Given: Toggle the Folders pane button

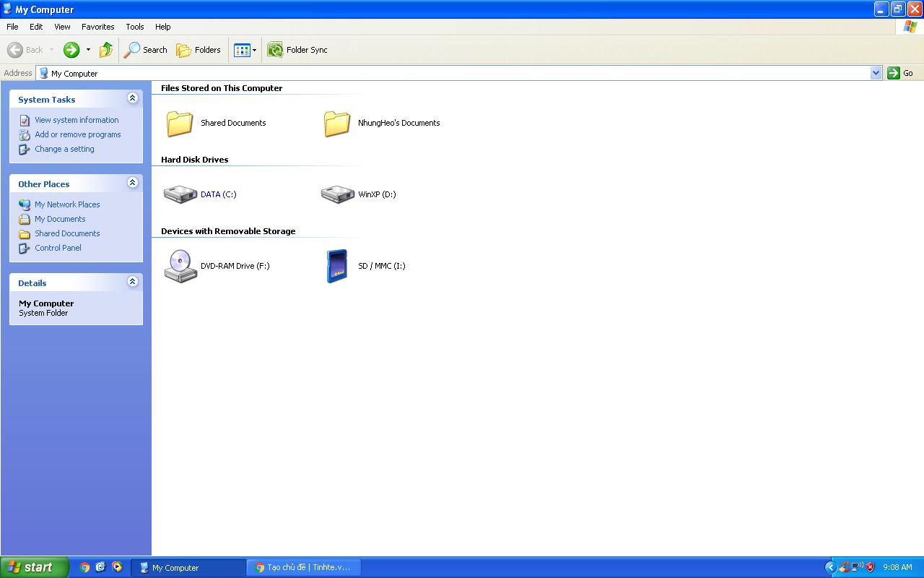Looking at the screenshot, I should click(x=199, y=50).
